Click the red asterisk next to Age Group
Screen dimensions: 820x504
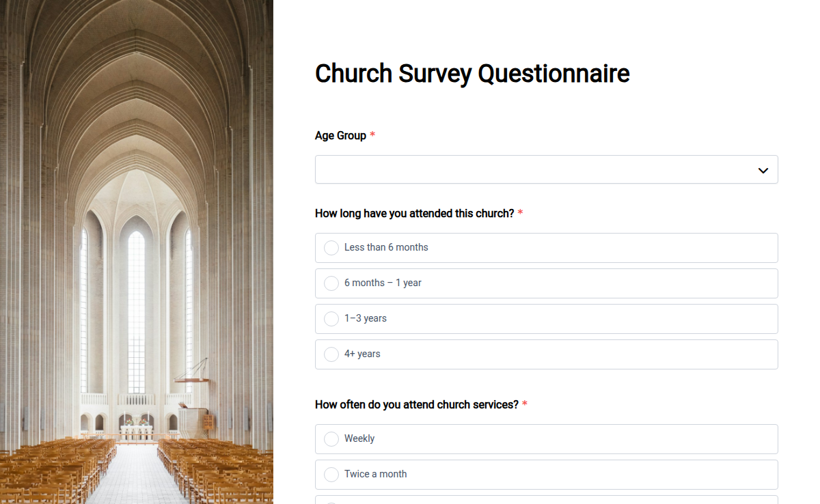[x=372, y=135]
